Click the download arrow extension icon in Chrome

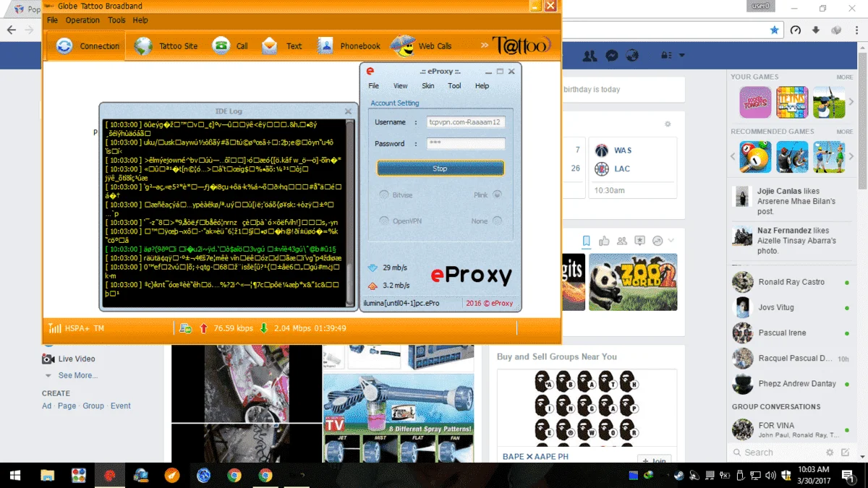tap(816, 30)
